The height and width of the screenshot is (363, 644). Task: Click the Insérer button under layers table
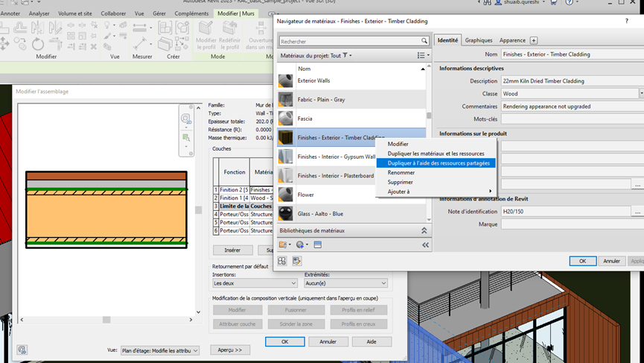[232, 250]
